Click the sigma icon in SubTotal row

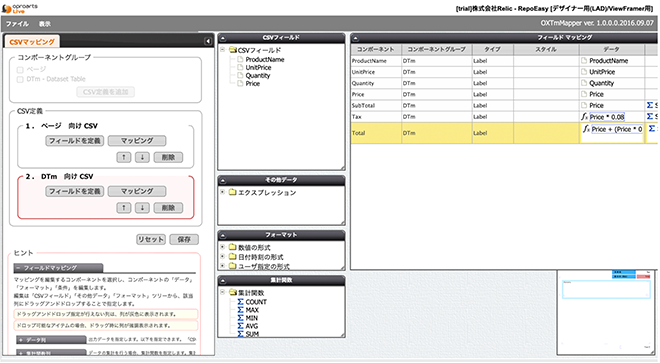tap(650, 105)
